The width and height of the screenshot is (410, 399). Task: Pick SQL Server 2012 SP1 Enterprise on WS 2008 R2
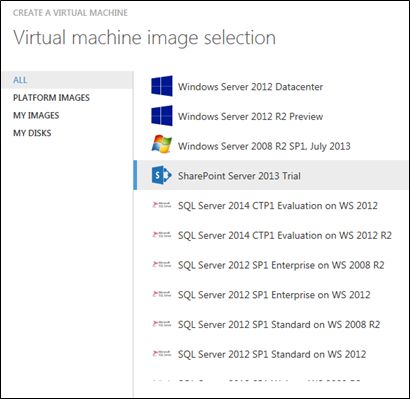click(281, 265)
